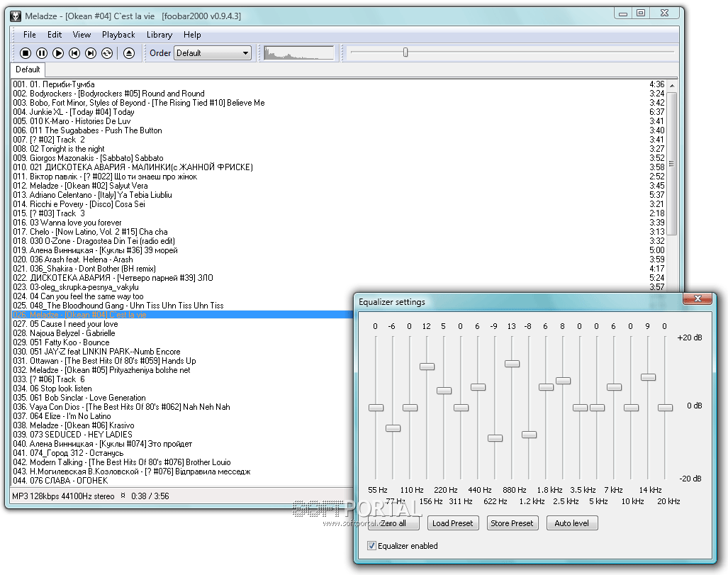Pause the current track
The width and height of the screenshot is (728, 575).
pyautogui.click(x=42, y=53)
